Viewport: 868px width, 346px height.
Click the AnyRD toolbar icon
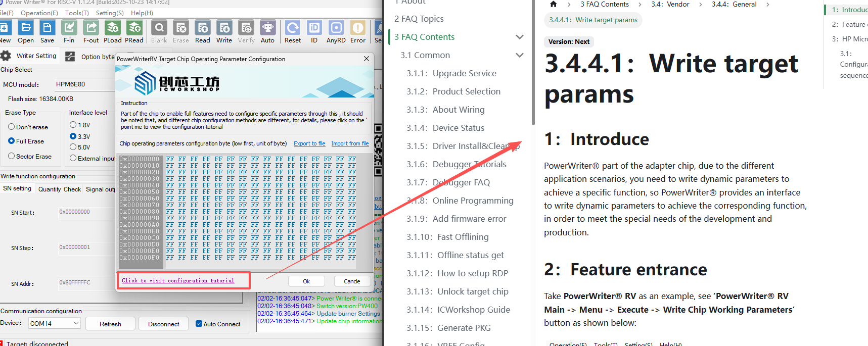[336, 28]
